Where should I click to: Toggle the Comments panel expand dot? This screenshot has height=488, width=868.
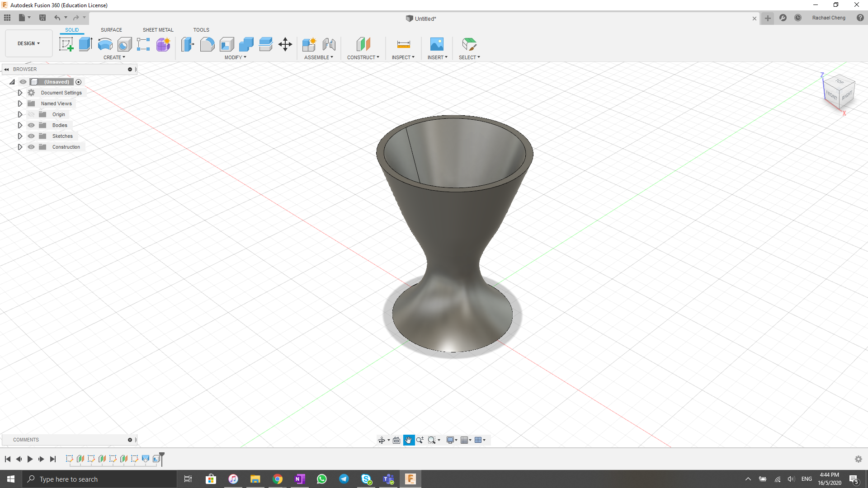tap(130, 440)
